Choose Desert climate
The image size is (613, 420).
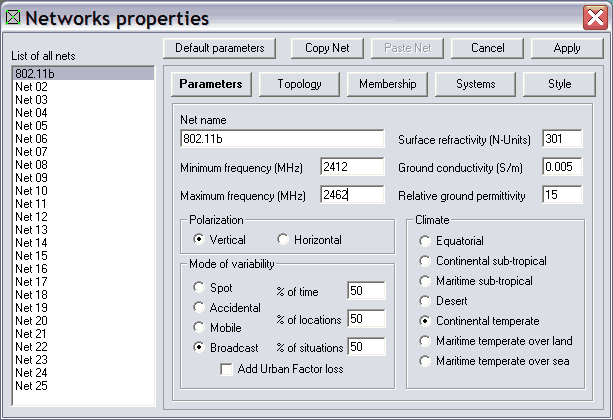pyautogui.click(x=427, y=301)
